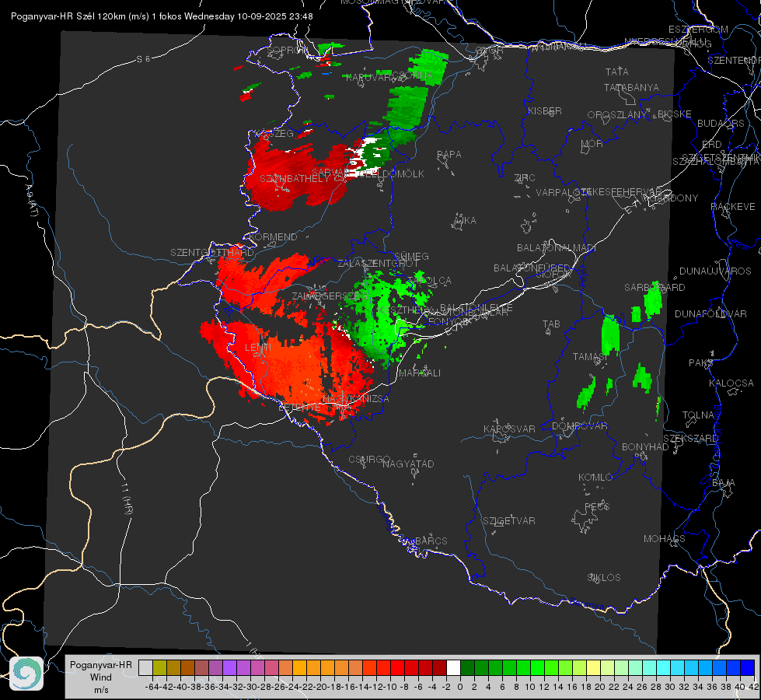Select the MARCALI label
This screenshot has height=700, width=761.
[x=419, y=373]
